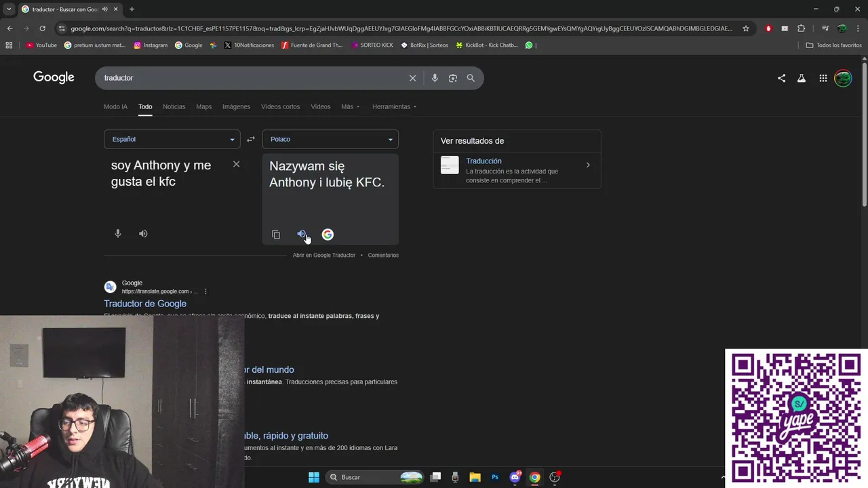
Task: Open the WhatsApp bookmark icon
Action: click(x=529, y=45)
